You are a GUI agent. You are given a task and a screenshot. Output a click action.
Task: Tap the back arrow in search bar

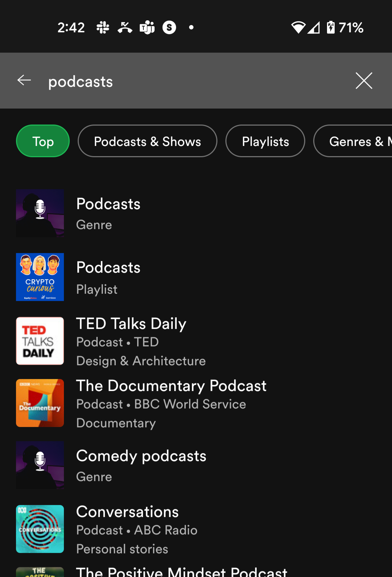[x=24, y=80]
